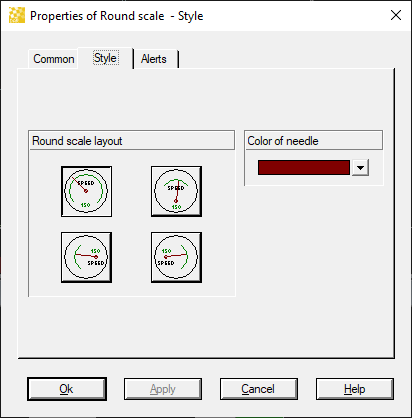Open the Alerts tab
The height and width of the screenshot is (418, 412).
click(154, 59)
